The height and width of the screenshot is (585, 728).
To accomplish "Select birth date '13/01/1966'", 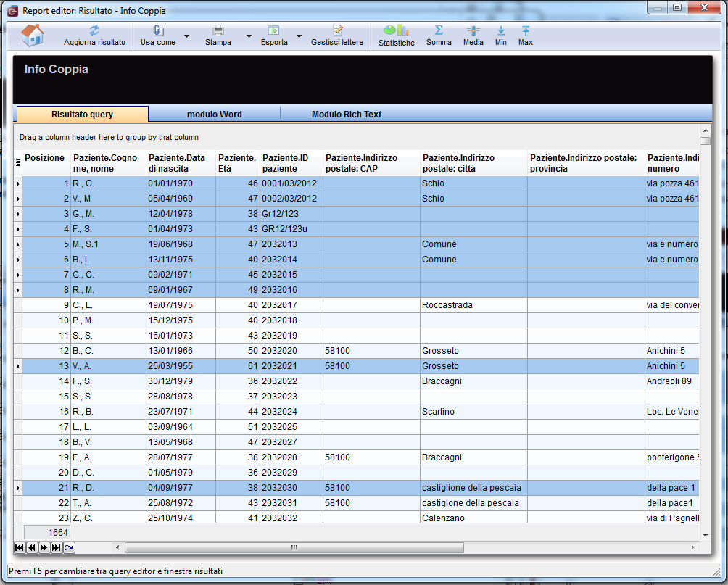I will 181,351.
